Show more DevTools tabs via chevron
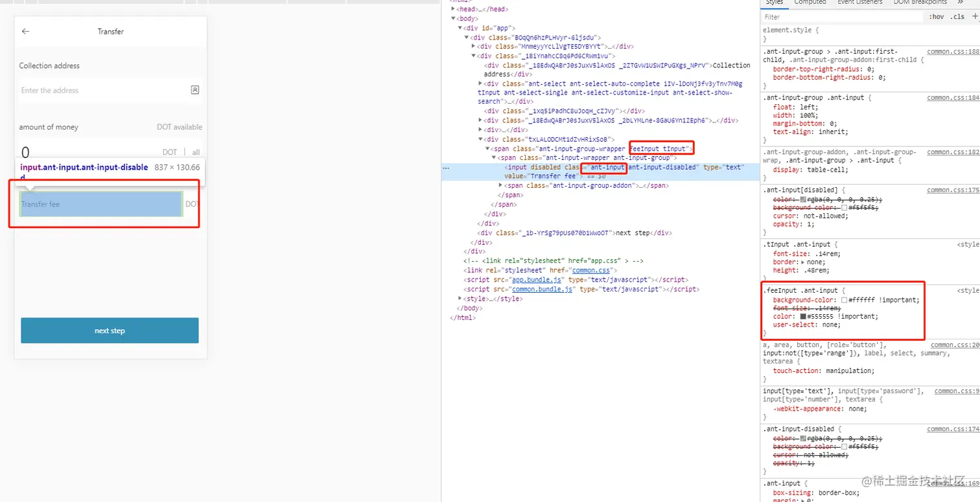The width and height of the screenshot is (980, 502). click(960, 3)
